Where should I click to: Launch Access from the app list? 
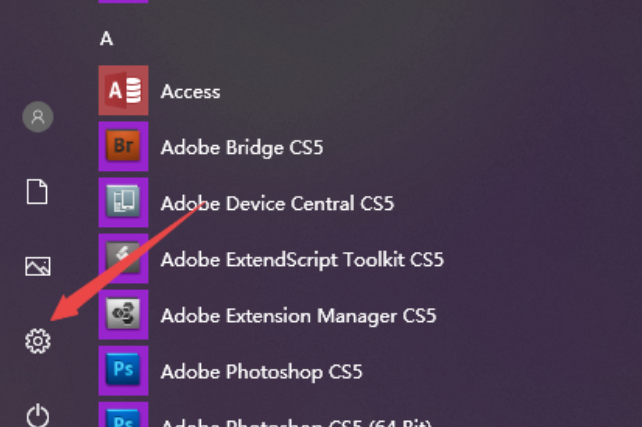pyautogui.click(x=190, y=91)
